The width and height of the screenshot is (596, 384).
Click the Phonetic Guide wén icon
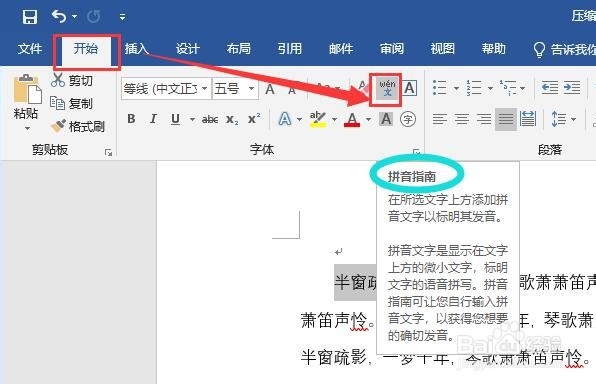pyautogui.click(x=387, y=89)
